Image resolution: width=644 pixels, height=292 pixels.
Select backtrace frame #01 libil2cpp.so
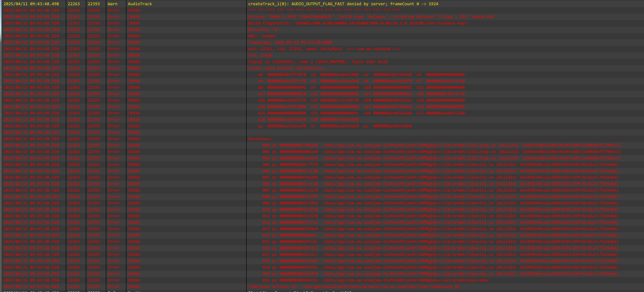(x=442, y=152)
